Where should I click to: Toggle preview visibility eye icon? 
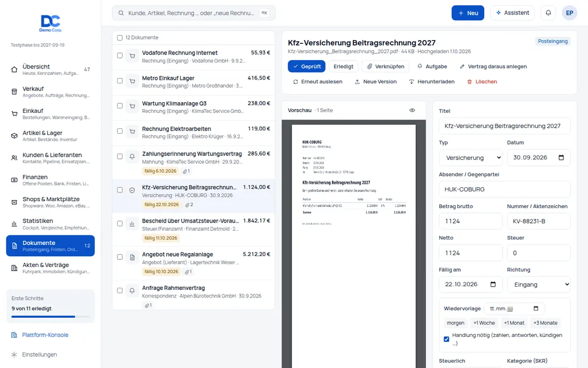(x=412, y=110)
